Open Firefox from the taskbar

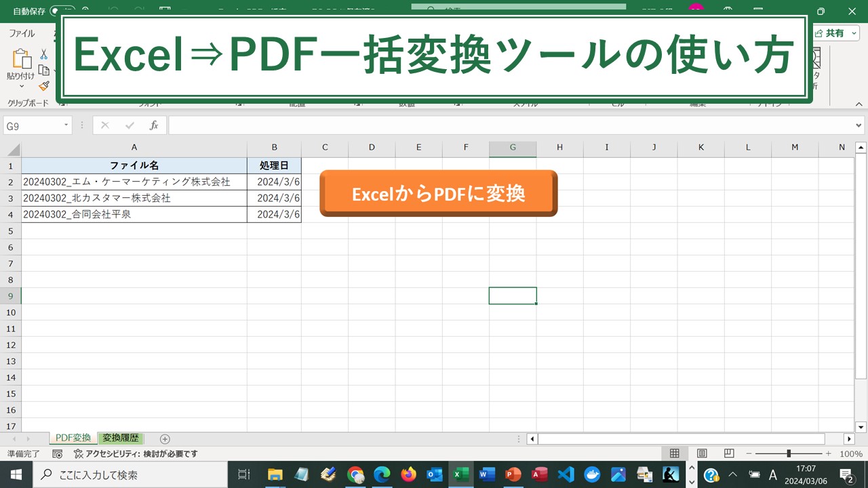(408, 474)
